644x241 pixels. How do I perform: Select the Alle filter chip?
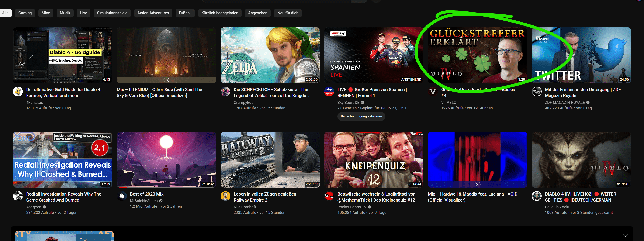pyautogui.click(x=6, y=13)
